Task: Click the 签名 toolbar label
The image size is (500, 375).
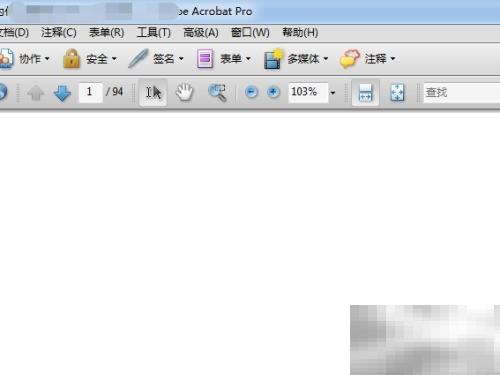Action: pos(164,59)
